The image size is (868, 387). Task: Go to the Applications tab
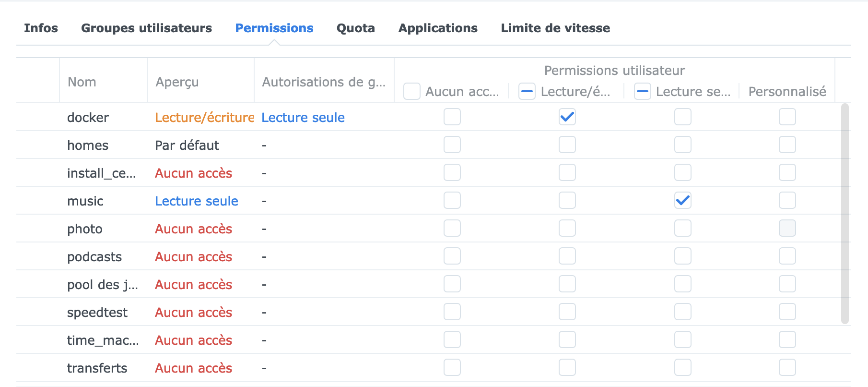(x=438, y=28)
